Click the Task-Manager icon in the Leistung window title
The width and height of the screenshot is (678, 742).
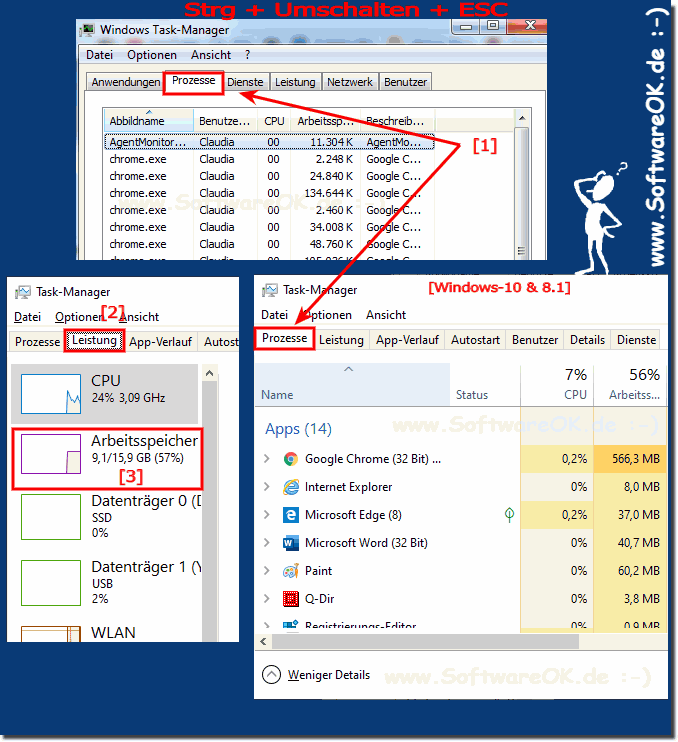[x=23, y=292]
